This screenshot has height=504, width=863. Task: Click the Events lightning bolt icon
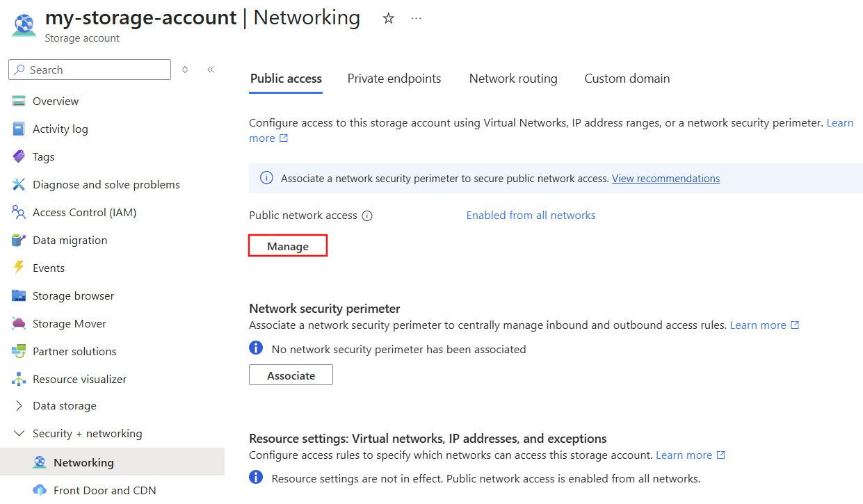(19, 268)
